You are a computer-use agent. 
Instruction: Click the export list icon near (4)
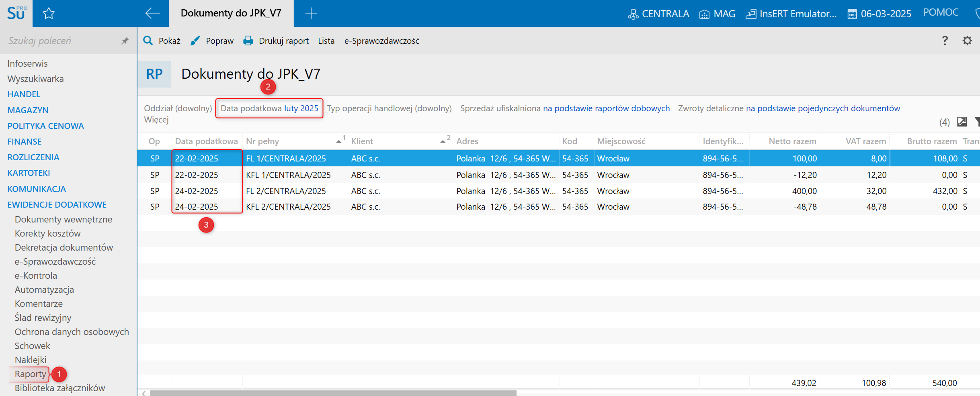click(x=962, y=122)
